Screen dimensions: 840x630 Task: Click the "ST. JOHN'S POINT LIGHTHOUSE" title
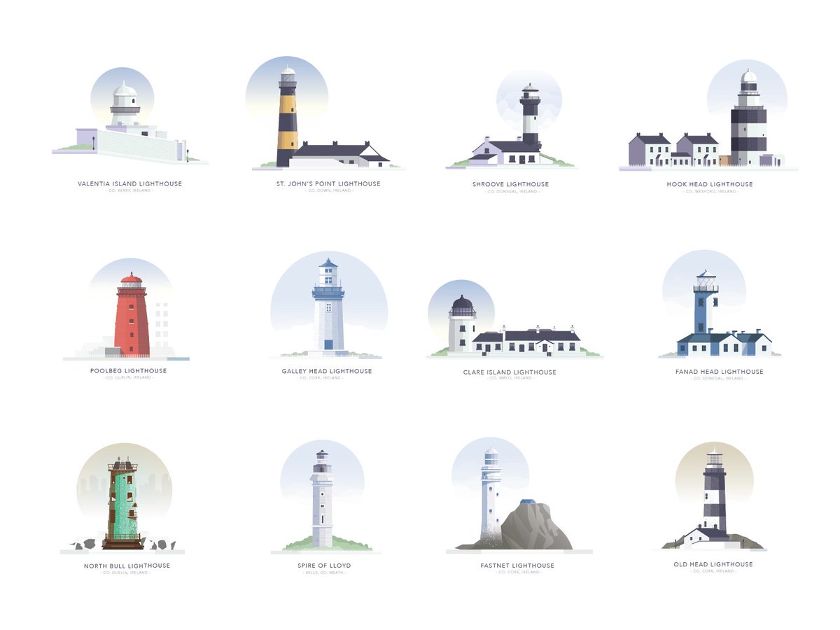coord(328,183)
